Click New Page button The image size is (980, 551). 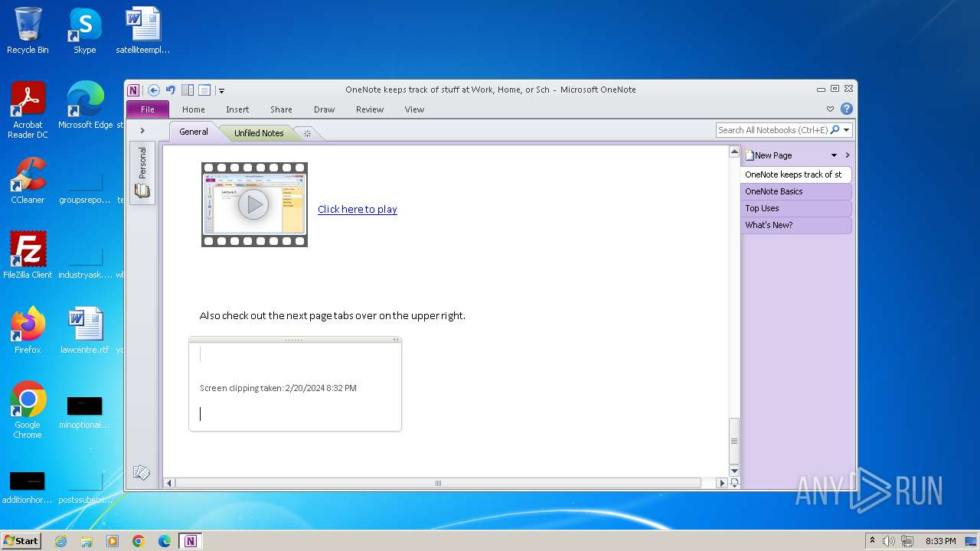(x=769, y=155)
